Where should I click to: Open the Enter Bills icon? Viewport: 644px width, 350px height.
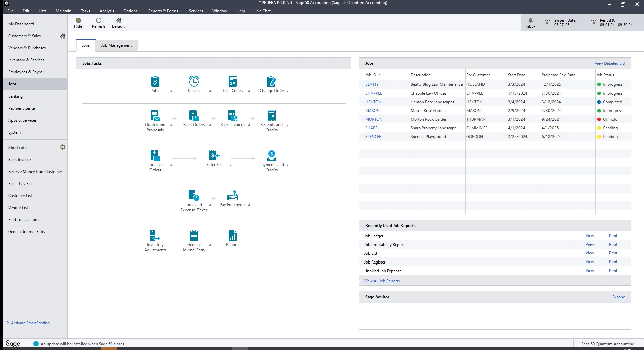point(214,156)
